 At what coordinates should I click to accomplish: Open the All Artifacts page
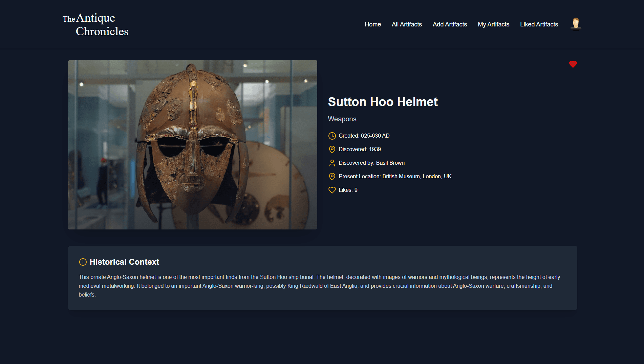click(406, 24)
